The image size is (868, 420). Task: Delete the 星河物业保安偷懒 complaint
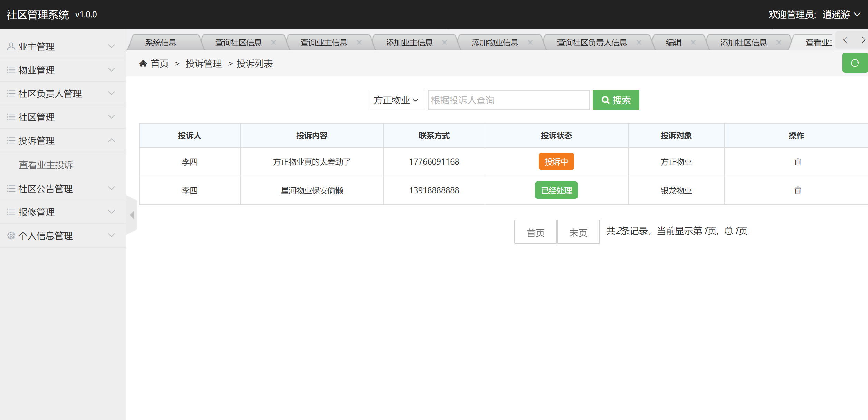[798, 190]
